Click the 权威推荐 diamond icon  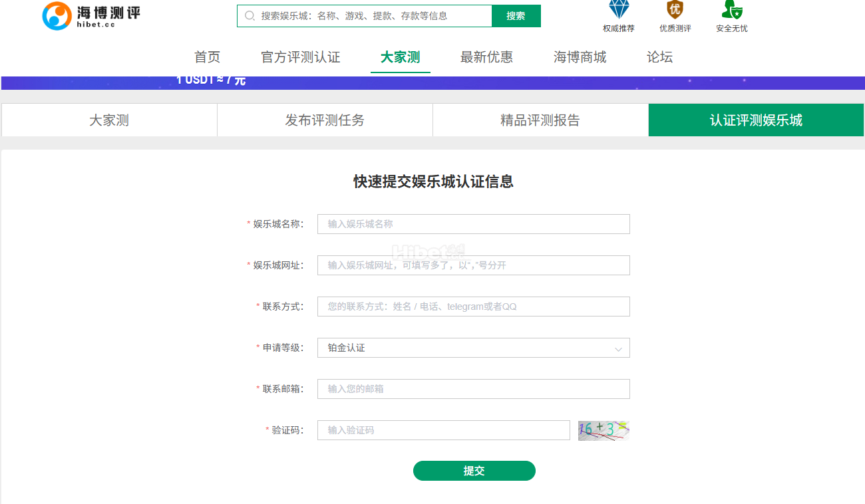619,10
